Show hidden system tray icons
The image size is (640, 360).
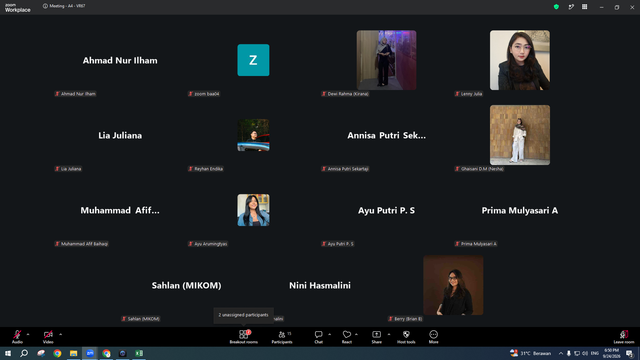coord(561,353)
